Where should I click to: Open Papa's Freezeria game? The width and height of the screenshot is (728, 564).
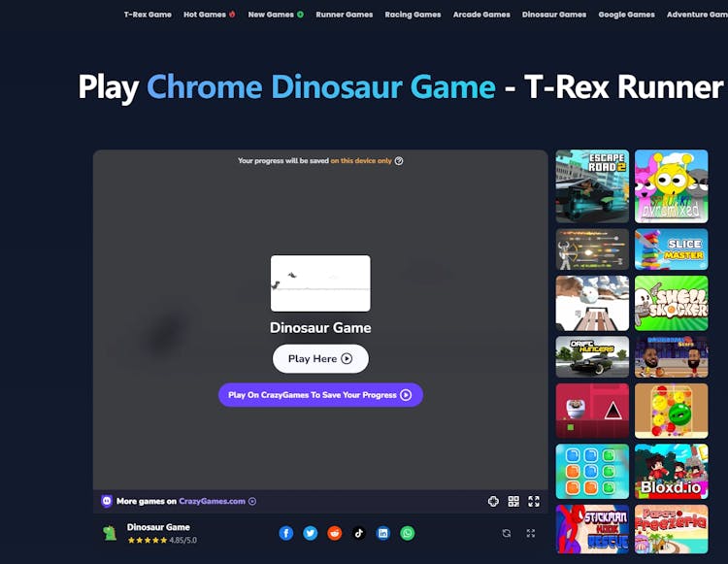tap(672, 529)
